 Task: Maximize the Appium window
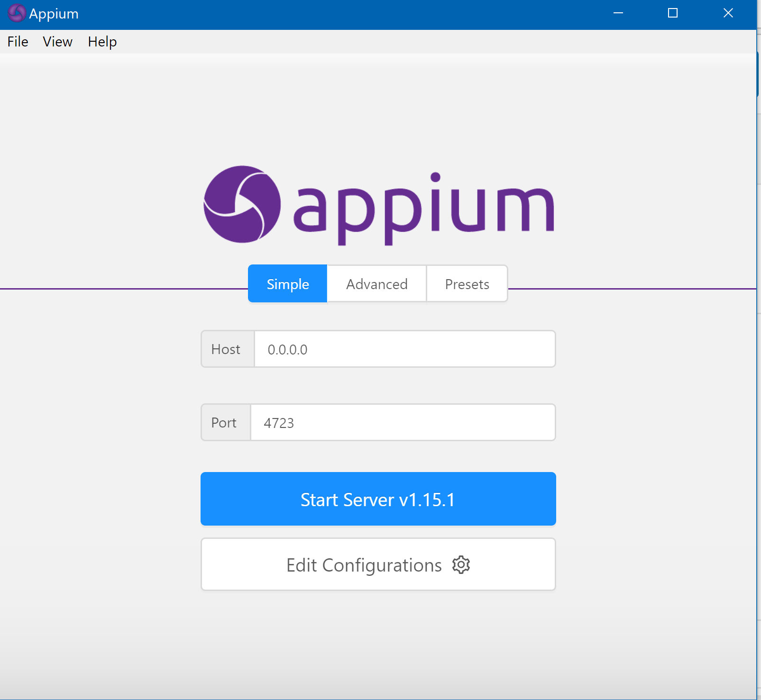tap(673, 13)
